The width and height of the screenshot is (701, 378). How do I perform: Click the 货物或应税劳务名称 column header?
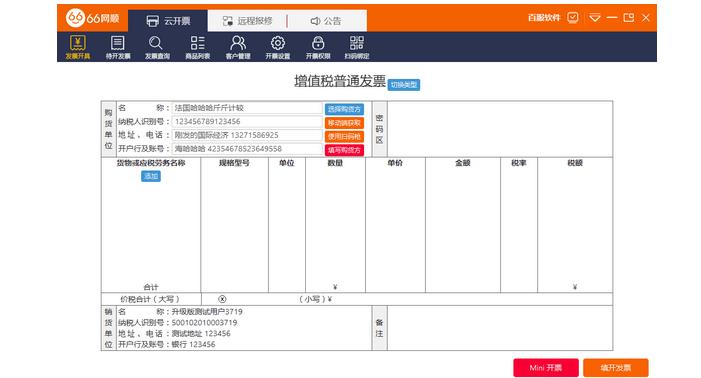click(151, 163)
